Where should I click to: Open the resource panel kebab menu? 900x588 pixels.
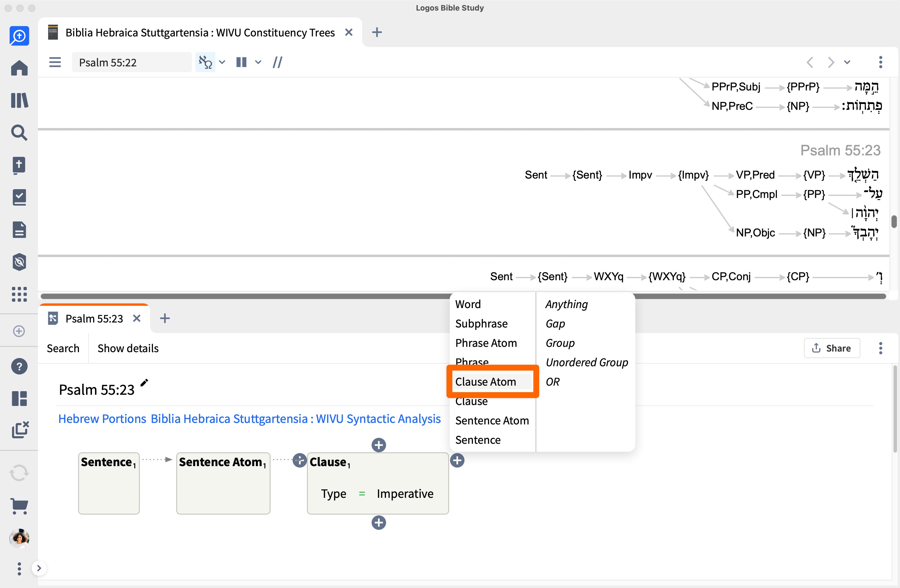(x=881, y=62)
